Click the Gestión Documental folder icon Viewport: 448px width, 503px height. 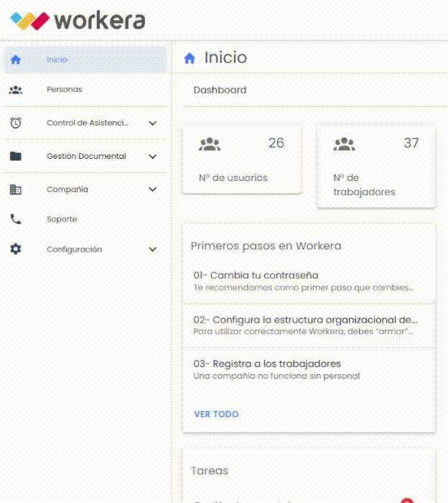(x=16, y=156)
